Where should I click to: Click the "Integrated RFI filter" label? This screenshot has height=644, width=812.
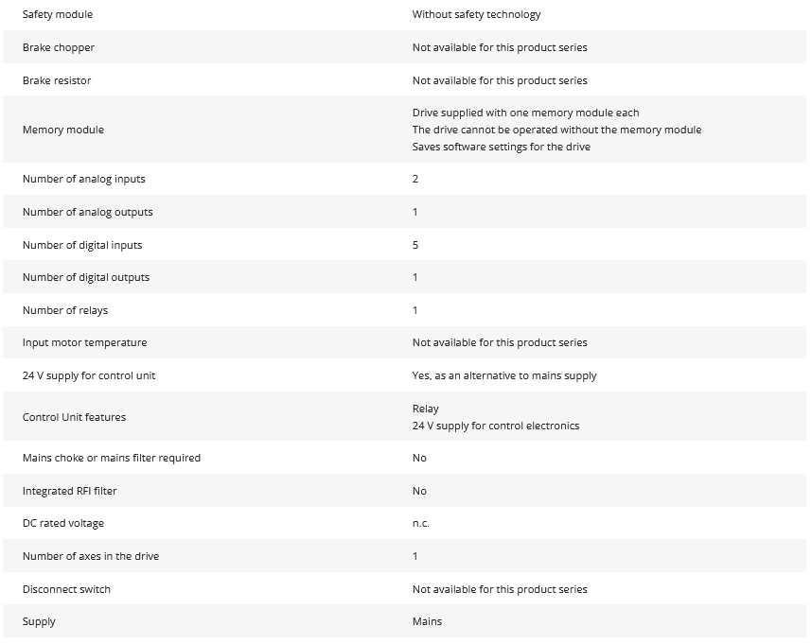pyautogui.click(x=70, y=491)
